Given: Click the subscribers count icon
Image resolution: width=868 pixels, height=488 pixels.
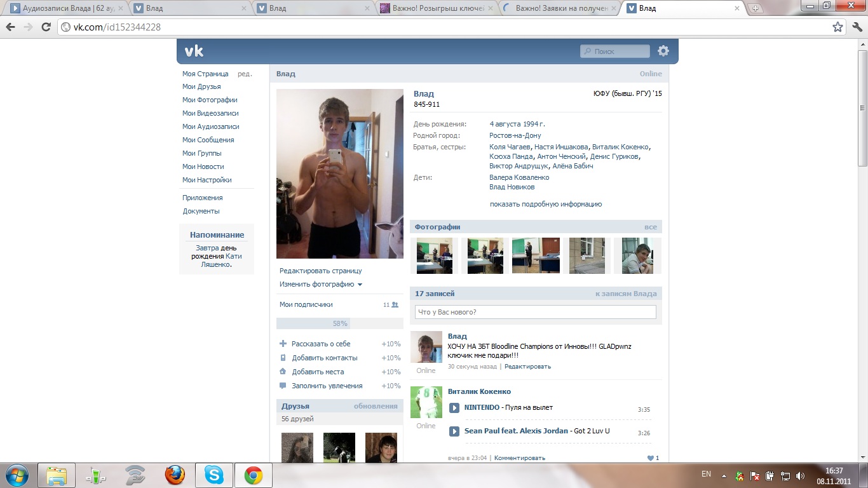Looking at the screenshot, I should [x=395, y=305].
